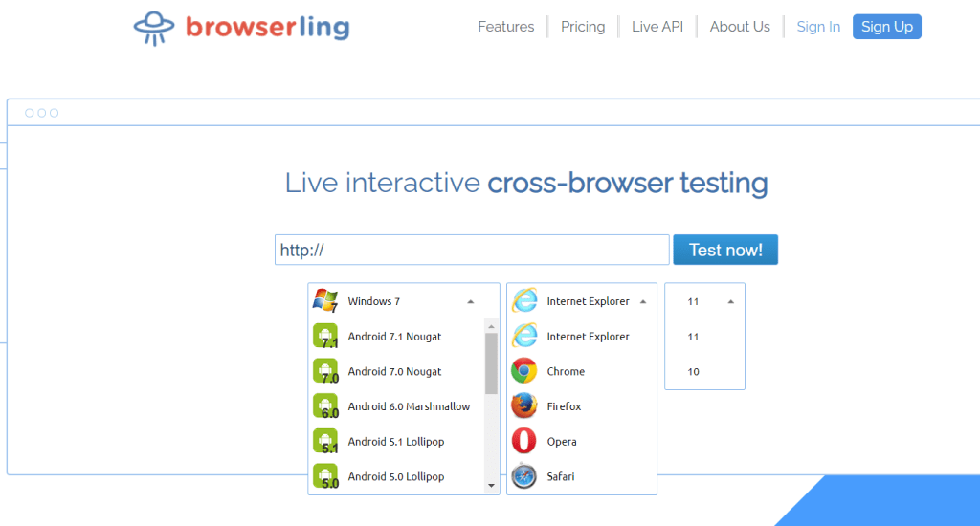Focus the http:// URL input field
This screenshot has width=980, height=526.
coord(471,250)
